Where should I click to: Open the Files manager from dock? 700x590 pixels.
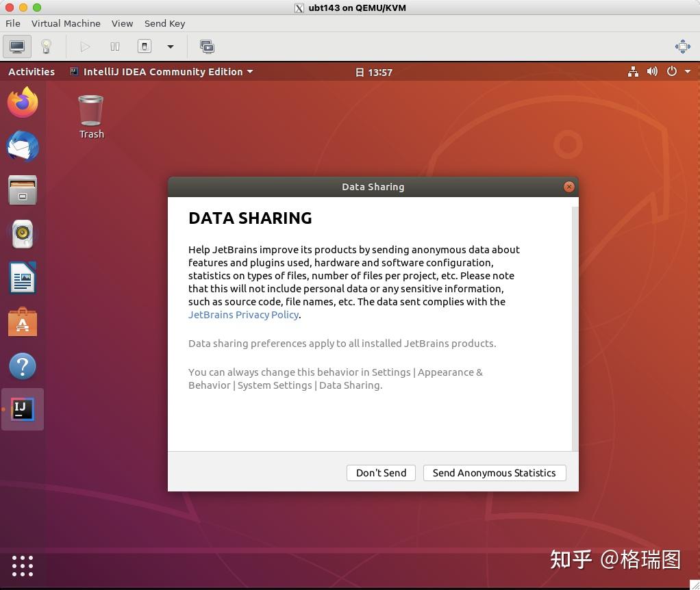tap(23, 190)
